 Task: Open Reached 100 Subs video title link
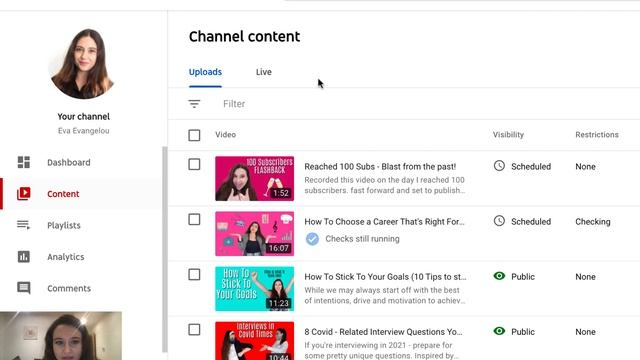[380, 167]
